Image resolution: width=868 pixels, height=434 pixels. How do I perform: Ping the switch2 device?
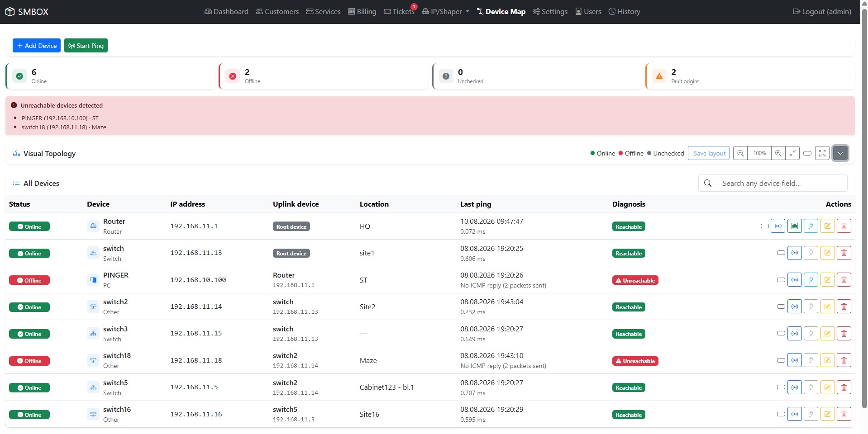click(x=795, y=307)
